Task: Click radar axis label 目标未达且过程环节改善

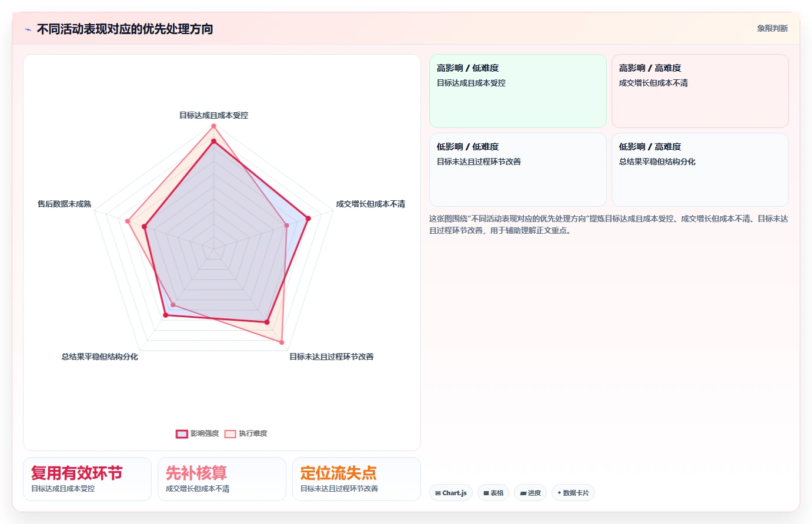Action: (x=332, y=357)
